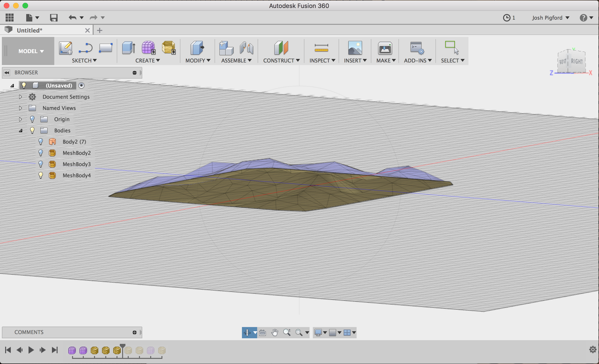Toggle visibility of MeshBody3
Image resolution: width=599 pixels, height=364 pixels.
click(x=41, y=164)
